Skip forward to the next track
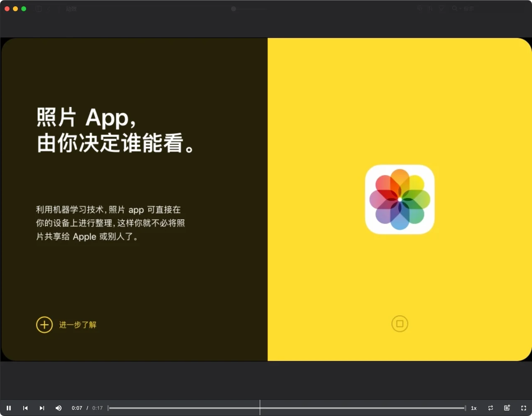The image size is (532, 416). (x=42, y=408)
